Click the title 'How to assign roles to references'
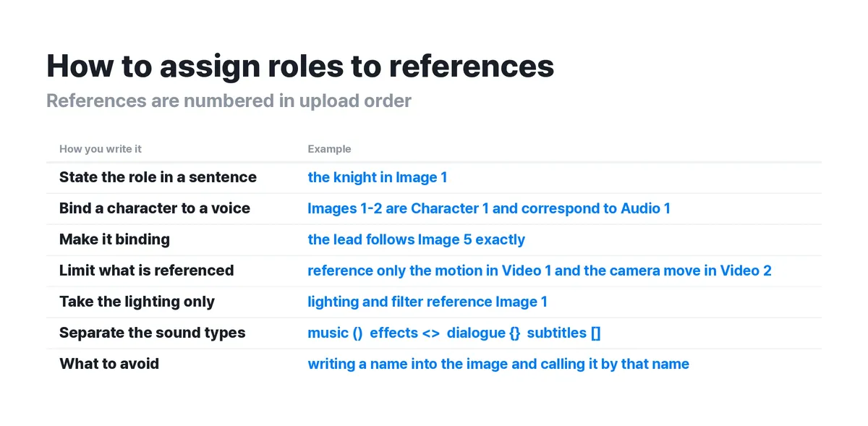 point(300,66)
